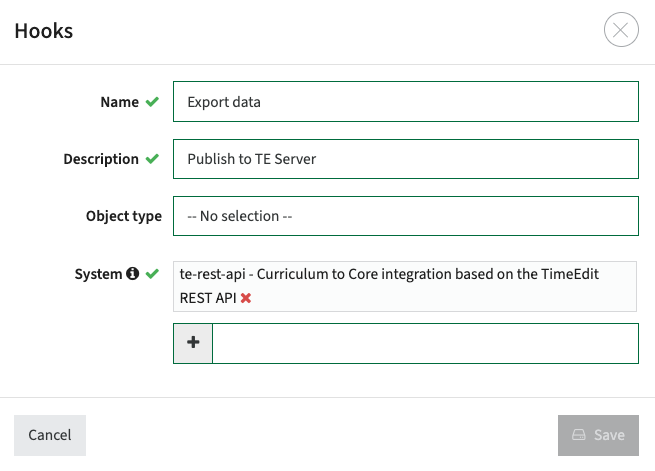The image size is (655, 471).
Task: Click the Publish to TE Server field
Action: click(406, 159)
